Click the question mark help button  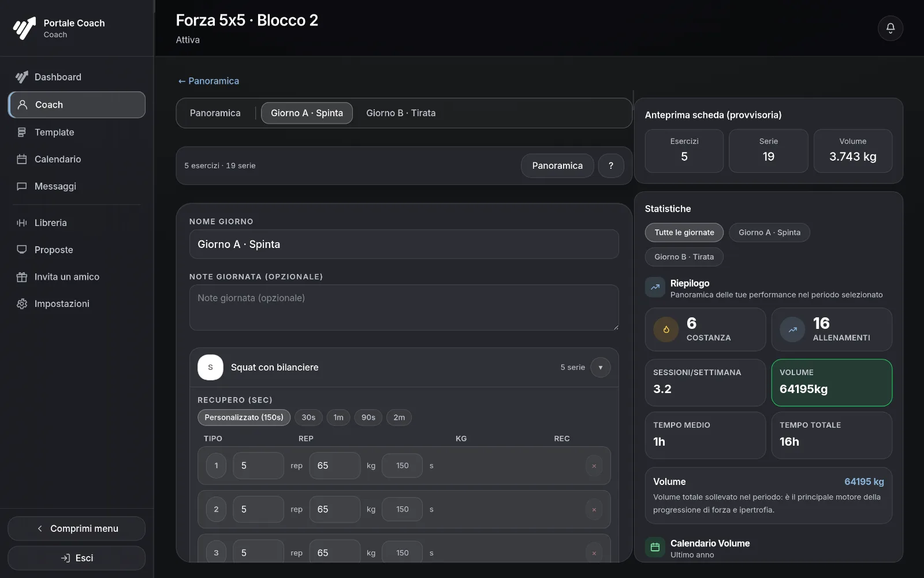coord(611,165)
